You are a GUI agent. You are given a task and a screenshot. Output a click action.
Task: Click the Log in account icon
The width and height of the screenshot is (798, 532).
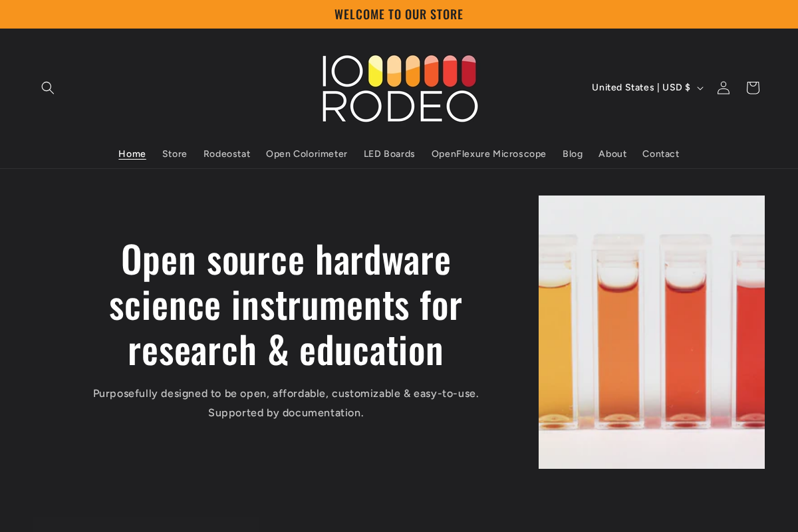tap(723, 87)
